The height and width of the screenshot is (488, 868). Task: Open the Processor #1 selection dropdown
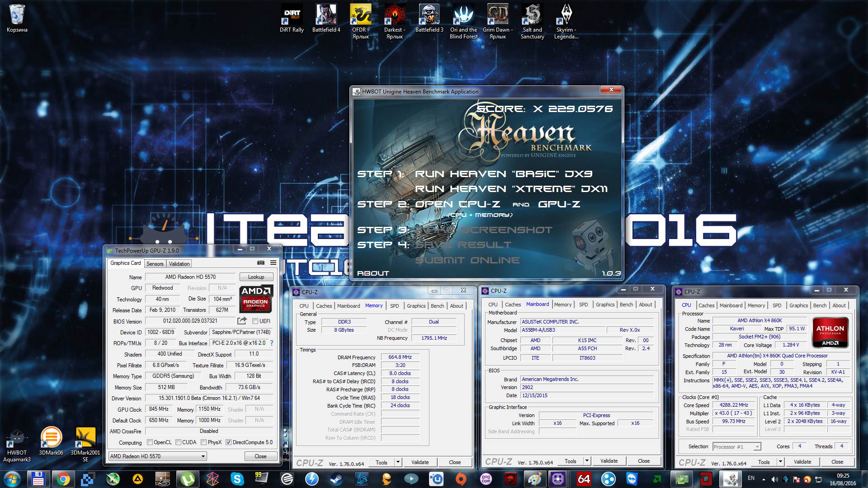(x=736, y=446)
